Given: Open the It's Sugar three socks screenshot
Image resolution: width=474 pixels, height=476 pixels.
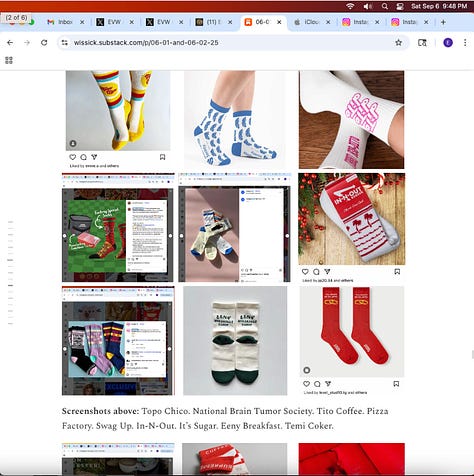Looking at the screenshot, I should tap(118, 341).
